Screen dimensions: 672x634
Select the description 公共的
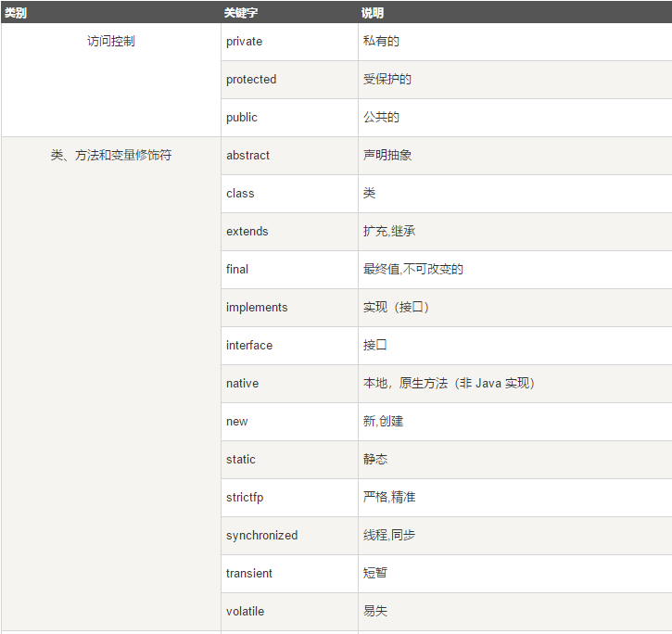click(x=381, y=117)
